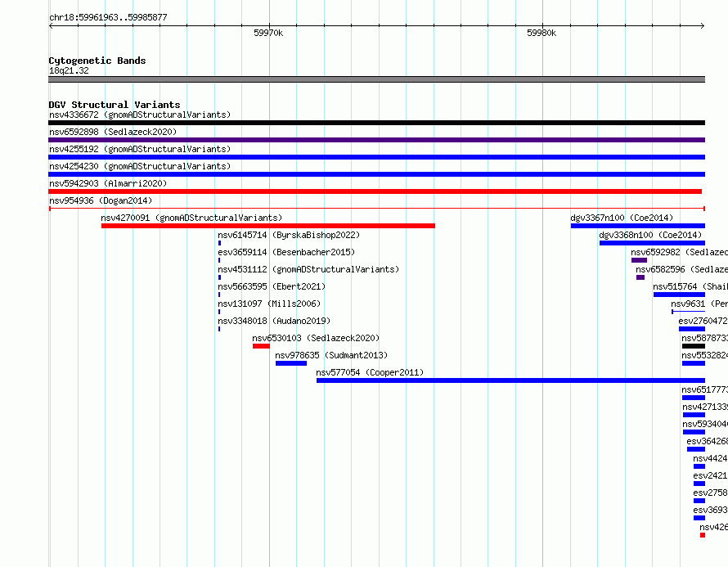Open the nsv6592898 (Sedlazeck2020) label
The height and width of the screenshot is (567, 728).
pos(113,132)
